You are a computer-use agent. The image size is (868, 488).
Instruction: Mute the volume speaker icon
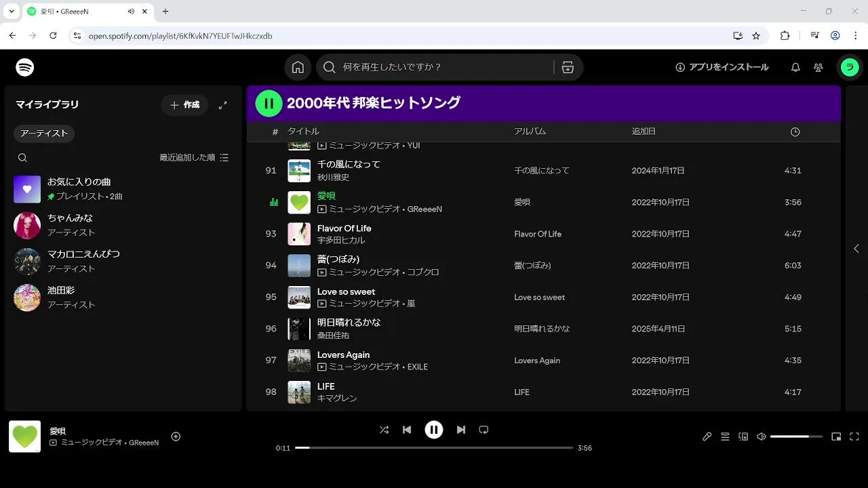click(x=762, y=436)
